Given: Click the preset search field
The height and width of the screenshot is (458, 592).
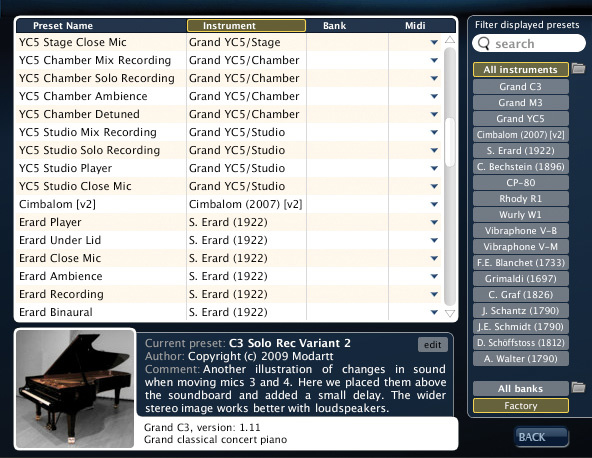Looking at the screenshot, I should (x=529, y=43).
